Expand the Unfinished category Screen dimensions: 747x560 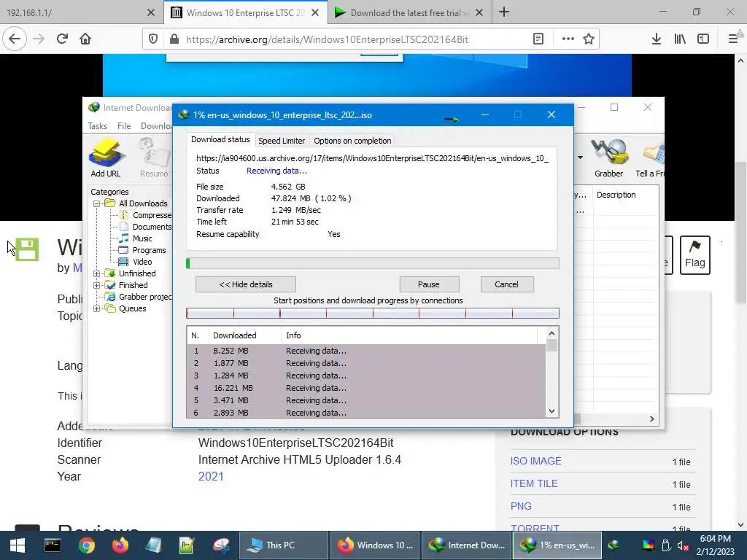click(97, 273)
